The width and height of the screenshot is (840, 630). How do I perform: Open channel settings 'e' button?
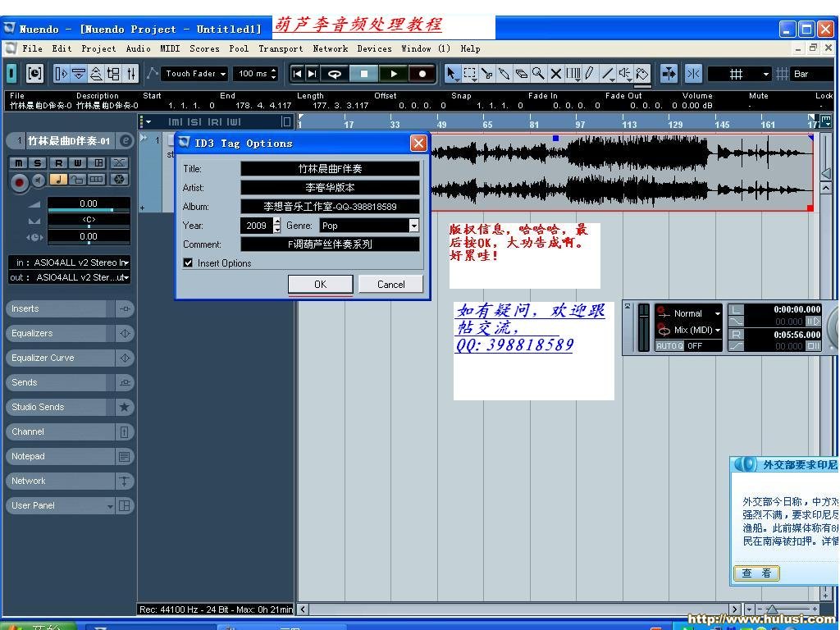(126, 141)
